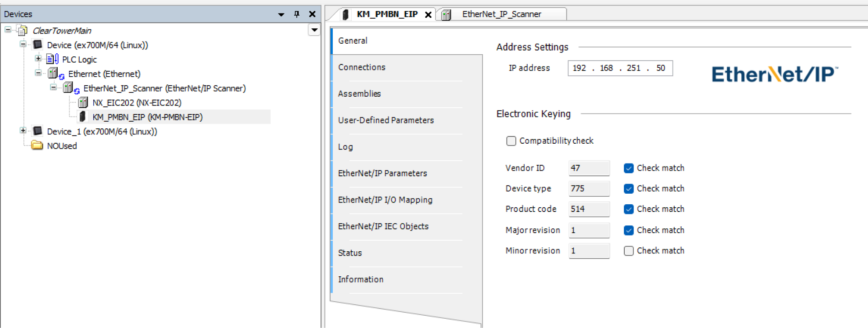Image resolution: width=868 pixels, height=328 pixels.
Task: Click the Product code field
Action: 589,209
